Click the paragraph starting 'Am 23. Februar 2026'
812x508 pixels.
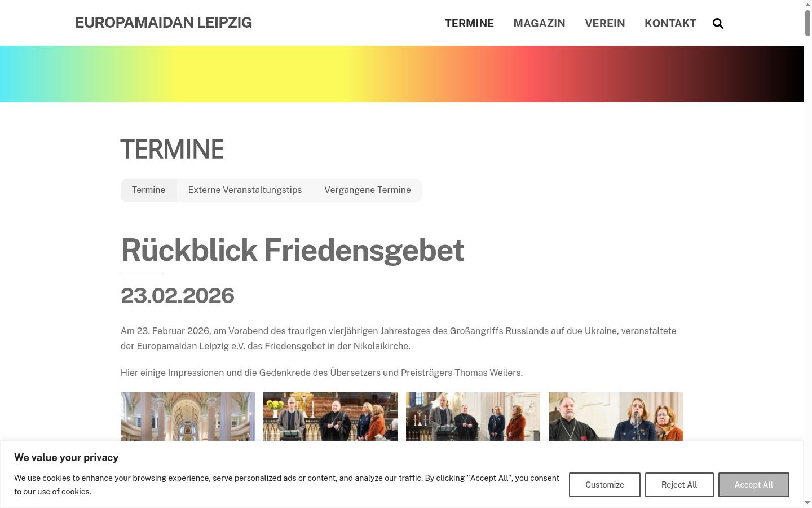click(399, 339)
